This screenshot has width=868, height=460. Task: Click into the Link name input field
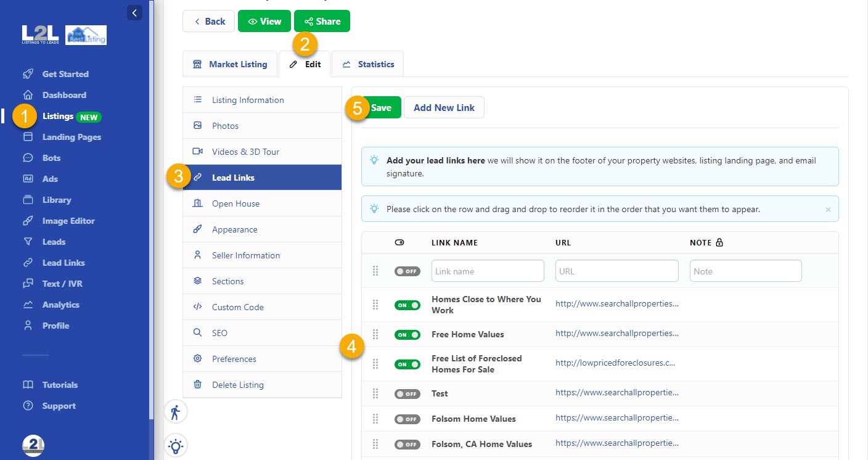click(487, 271)
